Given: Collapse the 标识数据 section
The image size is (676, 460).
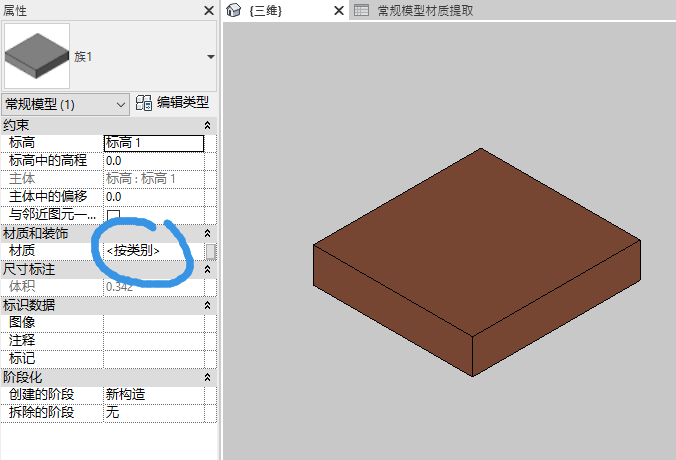Looking at the screenshot, I should pos(207,305).
